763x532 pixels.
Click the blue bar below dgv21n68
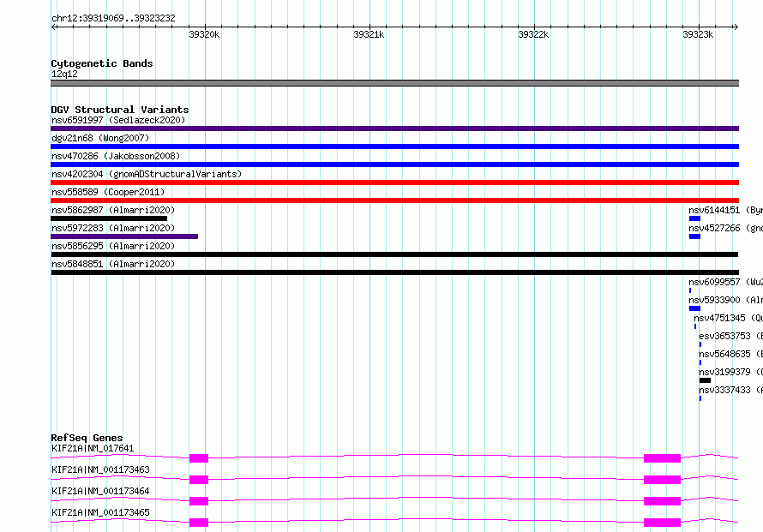coord(394,146)
